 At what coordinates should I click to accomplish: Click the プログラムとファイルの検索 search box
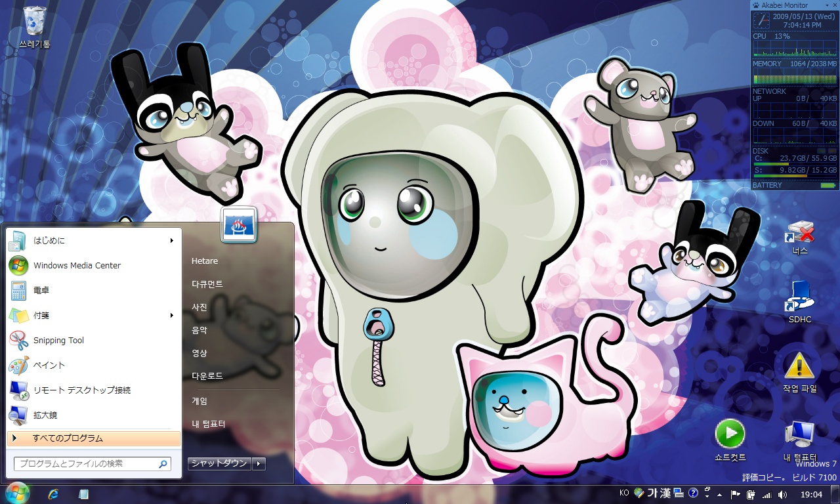(93, 463)
